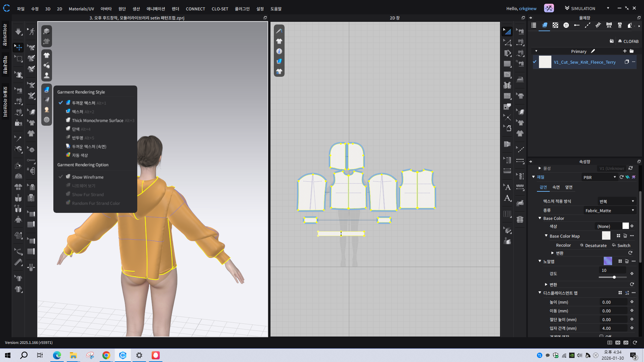Open Google Chrome from the taskbar
Image resolution: width=644 pixels, height=362 pixels.
106,355
